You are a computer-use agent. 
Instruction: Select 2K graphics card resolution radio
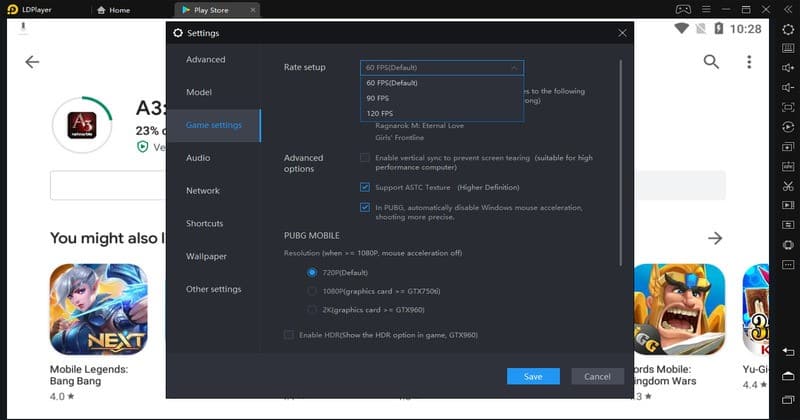[312, 309]
